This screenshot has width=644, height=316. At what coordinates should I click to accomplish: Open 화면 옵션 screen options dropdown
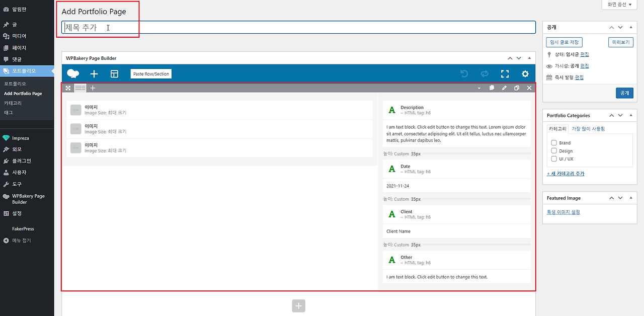[x=619, y=5]
